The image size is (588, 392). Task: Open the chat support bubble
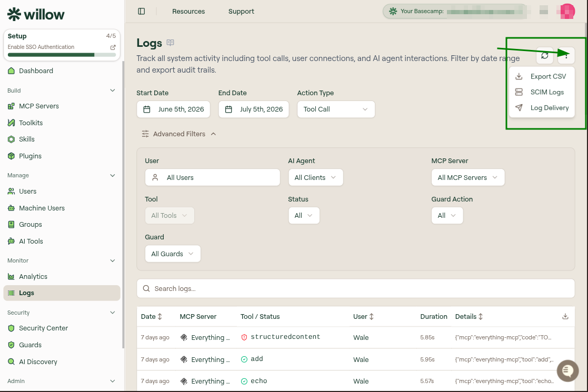[567, 370]
